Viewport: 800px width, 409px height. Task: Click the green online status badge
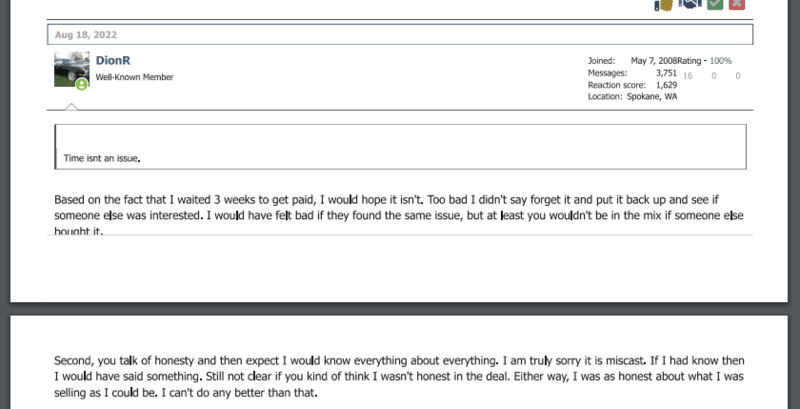(x=82, y=84)
